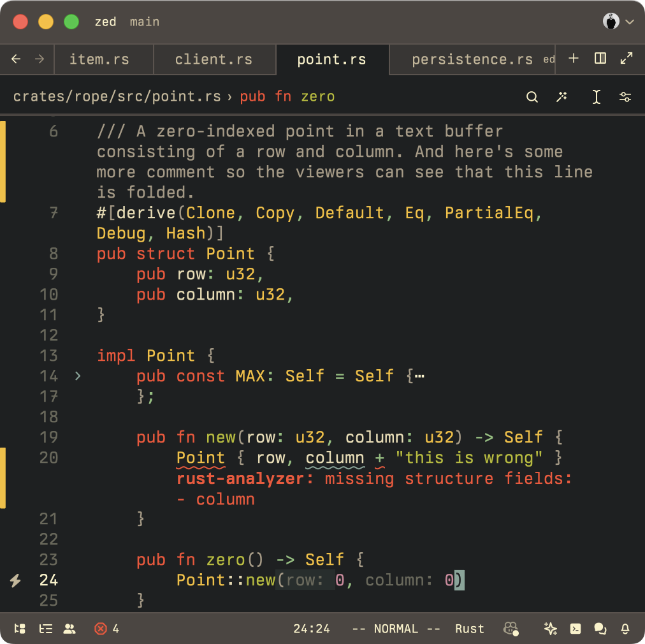The height and width of the screenshot is (644, 645).
Task: Click the Copilot icon in status bar
Action: point(510,629)
